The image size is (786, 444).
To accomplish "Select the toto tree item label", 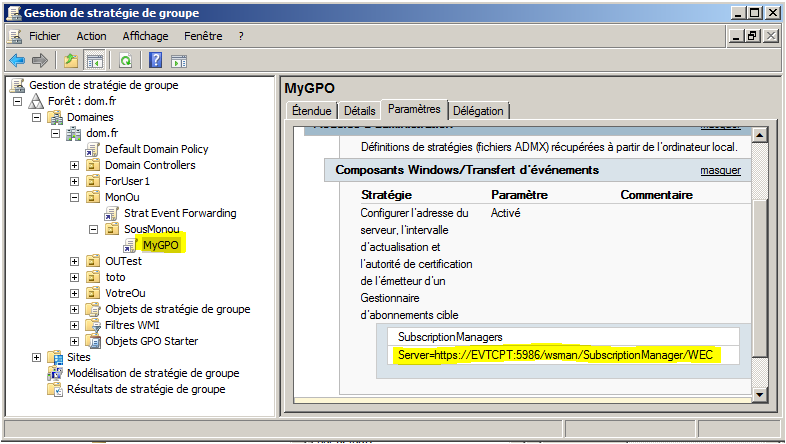I will [x=115, y=277].
